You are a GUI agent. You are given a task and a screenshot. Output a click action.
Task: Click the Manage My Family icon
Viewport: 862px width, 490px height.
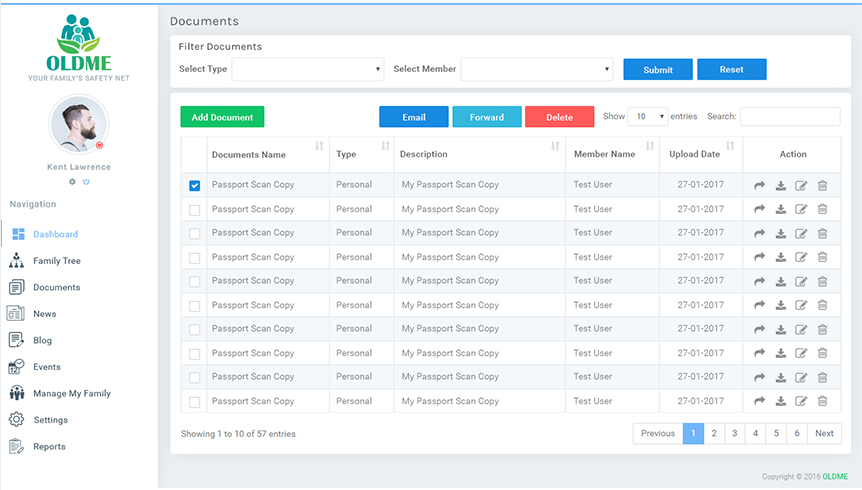point(16,393)
